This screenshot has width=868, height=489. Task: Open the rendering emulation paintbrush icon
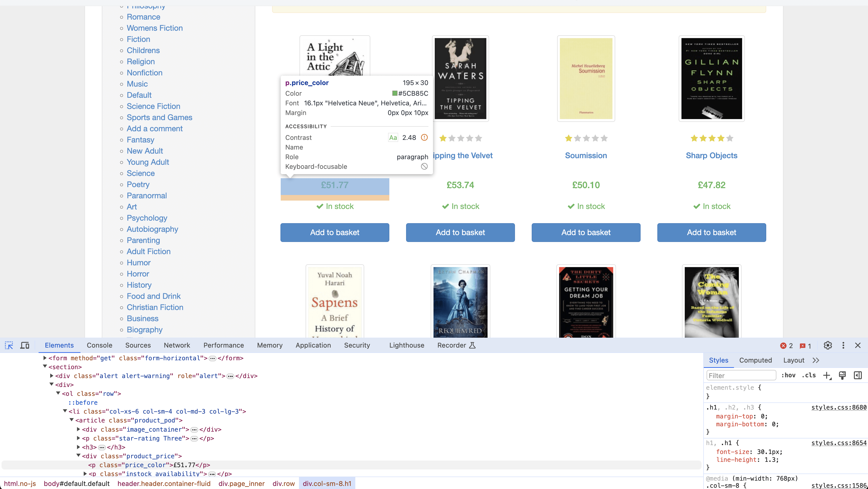tap(842, 376)
